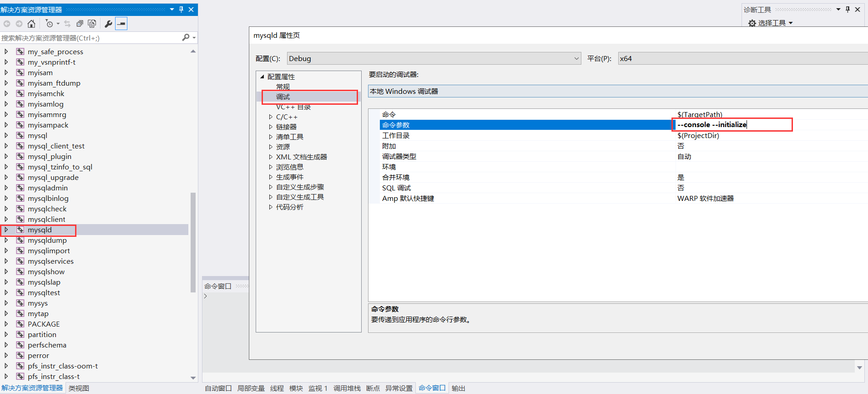Click the pending changes filter clock icon

point(49,24)
